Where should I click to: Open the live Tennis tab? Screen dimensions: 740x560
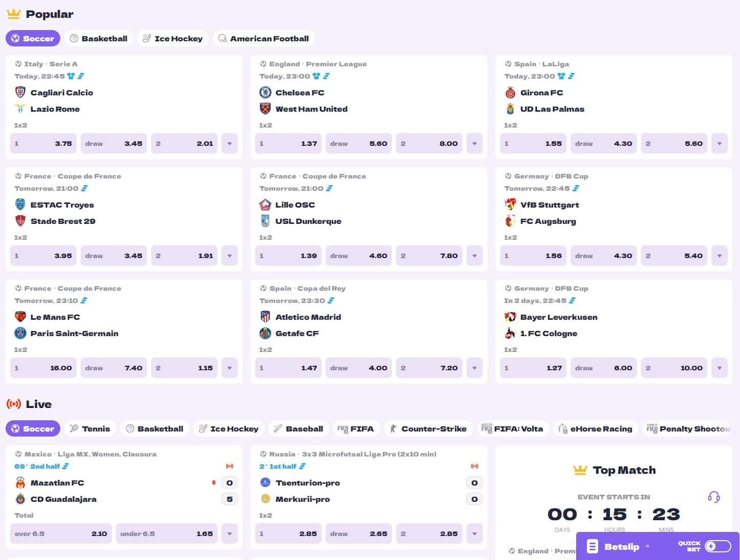click(90, 428)
